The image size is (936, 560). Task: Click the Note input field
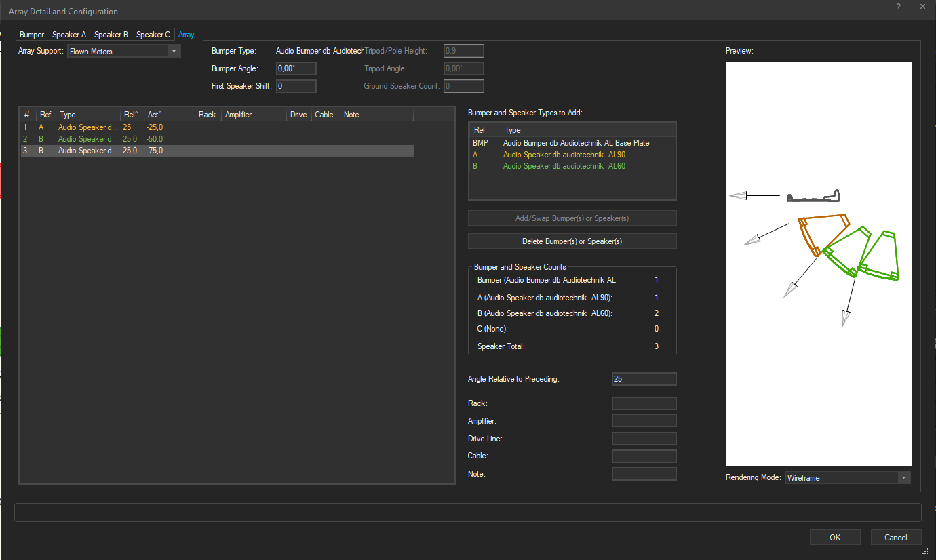click(x=644, y=473)
